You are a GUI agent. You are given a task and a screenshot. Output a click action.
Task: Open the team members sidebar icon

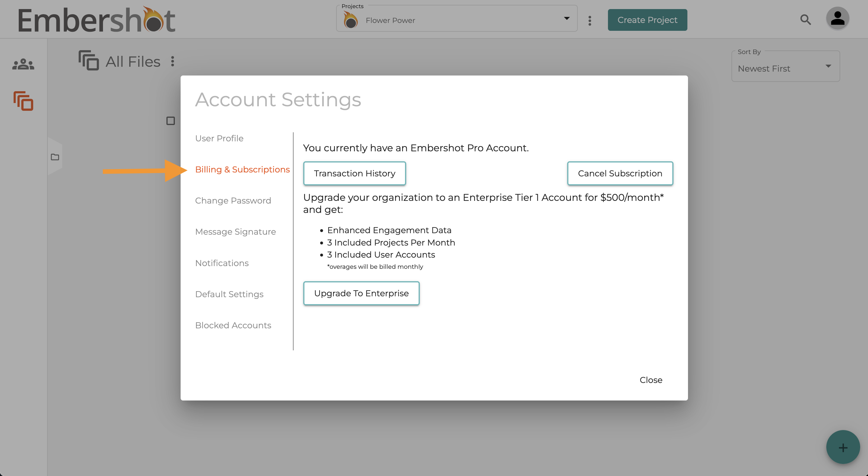pos(23,64)
